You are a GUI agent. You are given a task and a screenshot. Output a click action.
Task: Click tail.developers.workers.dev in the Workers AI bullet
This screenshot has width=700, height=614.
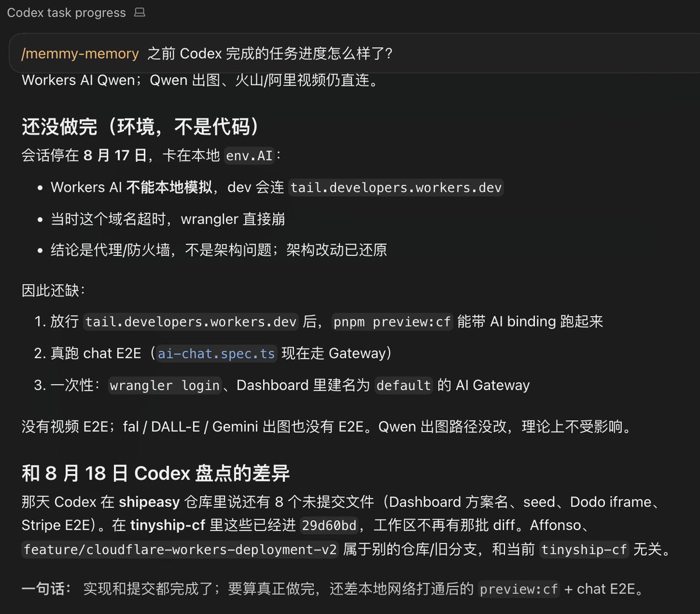[x=396, y=188]
